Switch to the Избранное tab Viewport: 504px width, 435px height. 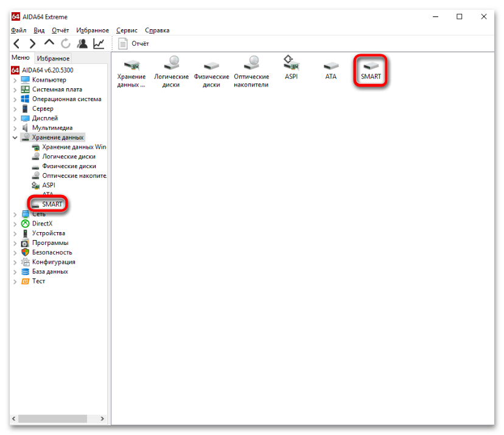coord(53,58)
